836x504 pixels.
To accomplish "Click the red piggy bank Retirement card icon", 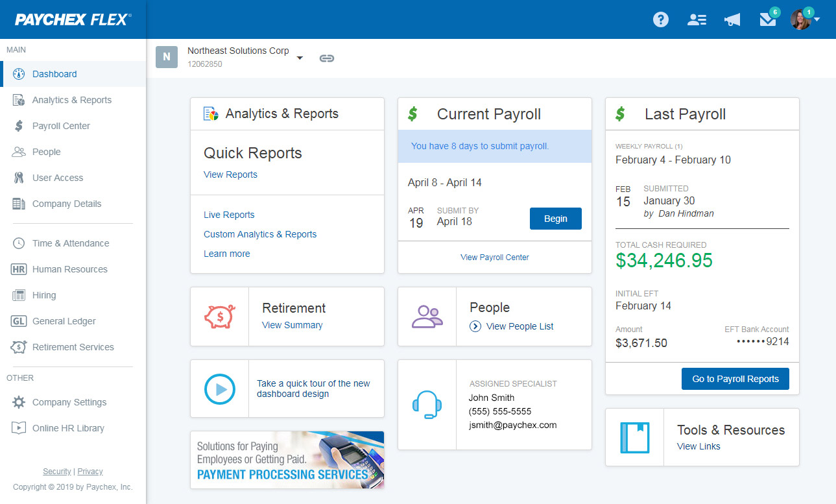I will pos(220,317).
